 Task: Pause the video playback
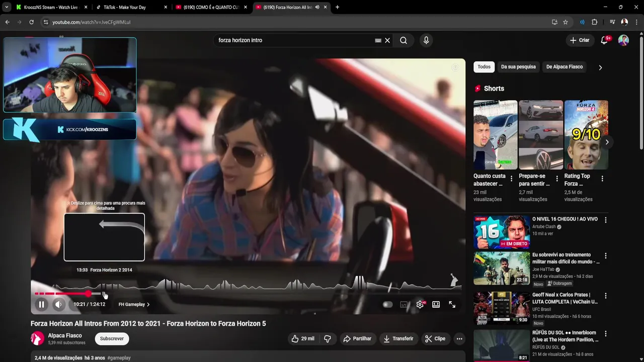(x=41, y=304)
